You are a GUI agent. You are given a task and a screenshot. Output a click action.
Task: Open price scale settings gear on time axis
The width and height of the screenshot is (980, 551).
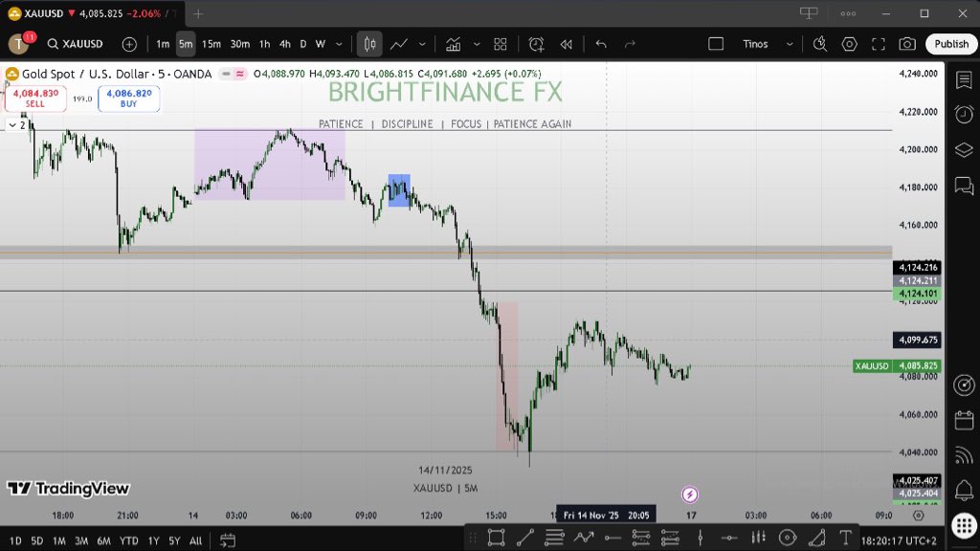[918, 516]
